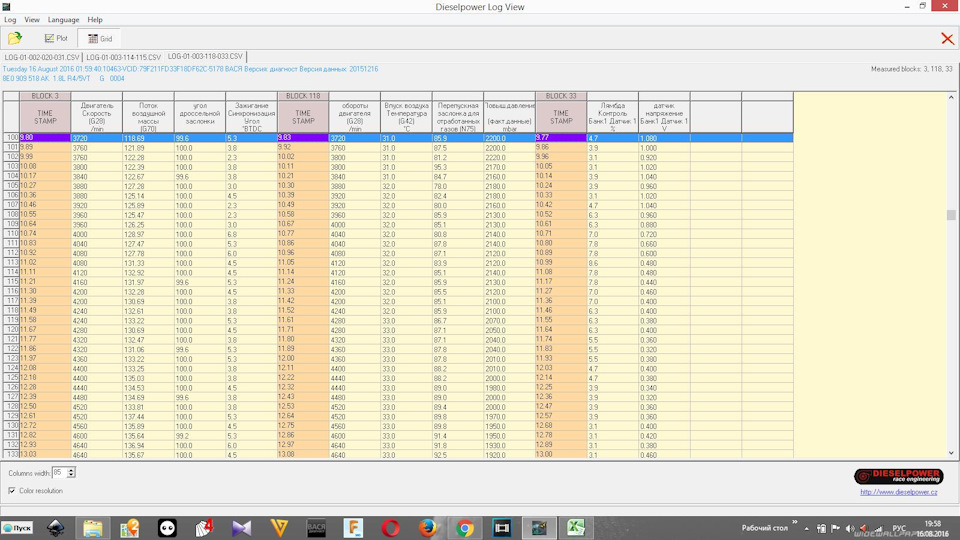Increase columns width with the up arrow
Image resolution: width=960 pixels, height=540 pixels.
pyautogui.click(x=71, y=469)
